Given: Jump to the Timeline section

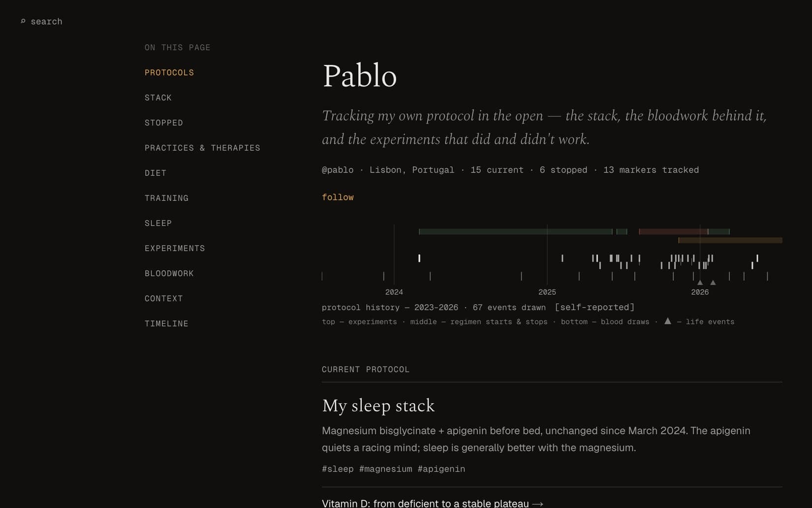Looking at the screenshot, I should point(166,323).
